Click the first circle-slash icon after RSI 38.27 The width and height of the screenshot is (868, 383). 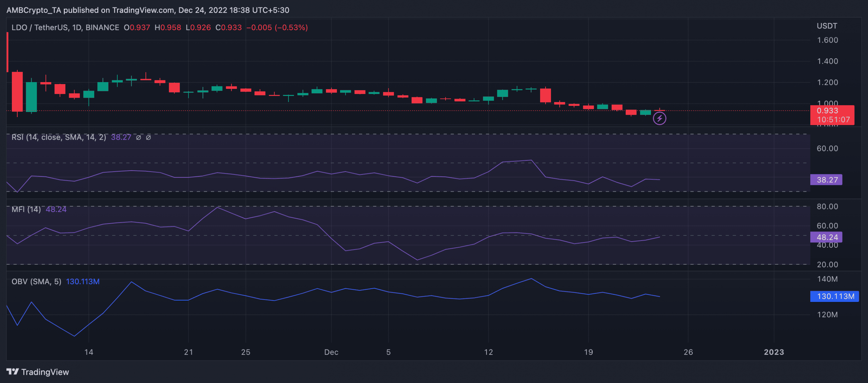coord(138,137)
